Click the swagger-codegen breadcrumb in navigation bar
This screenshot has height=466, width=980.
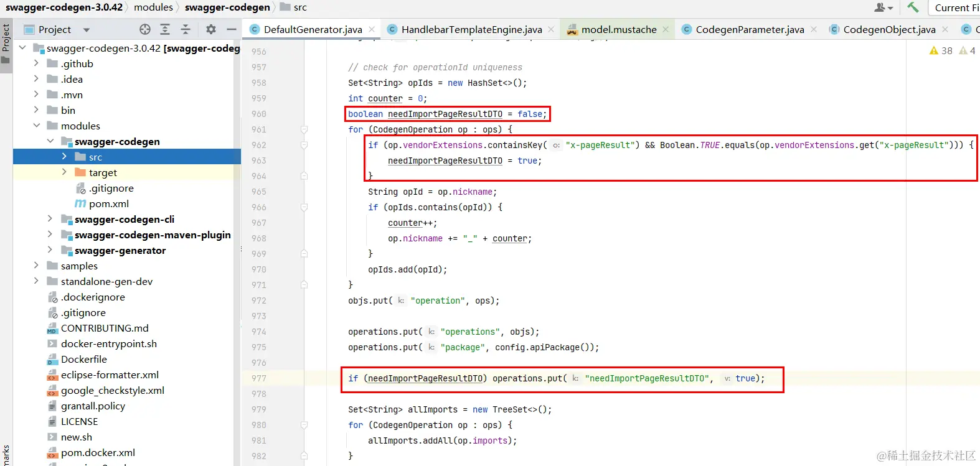tap(227, 7)
